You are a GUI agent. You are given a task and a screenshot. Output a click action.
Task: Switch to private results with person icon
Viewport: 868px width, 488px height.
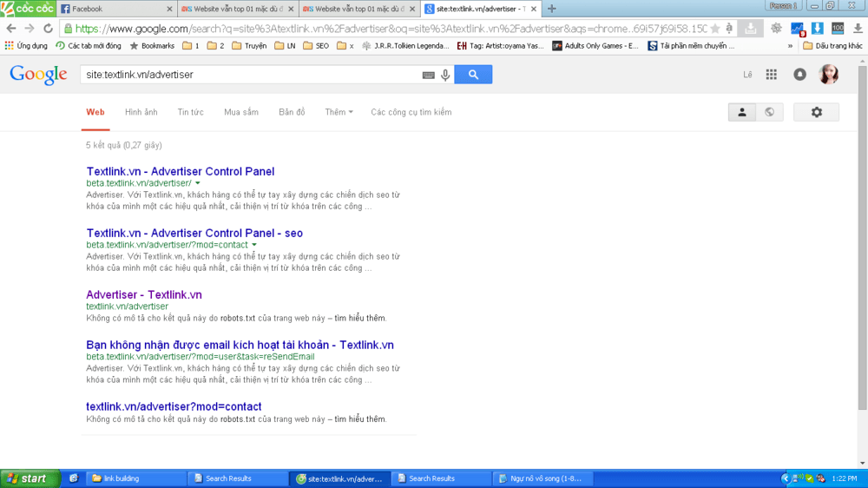coord(742,112)
